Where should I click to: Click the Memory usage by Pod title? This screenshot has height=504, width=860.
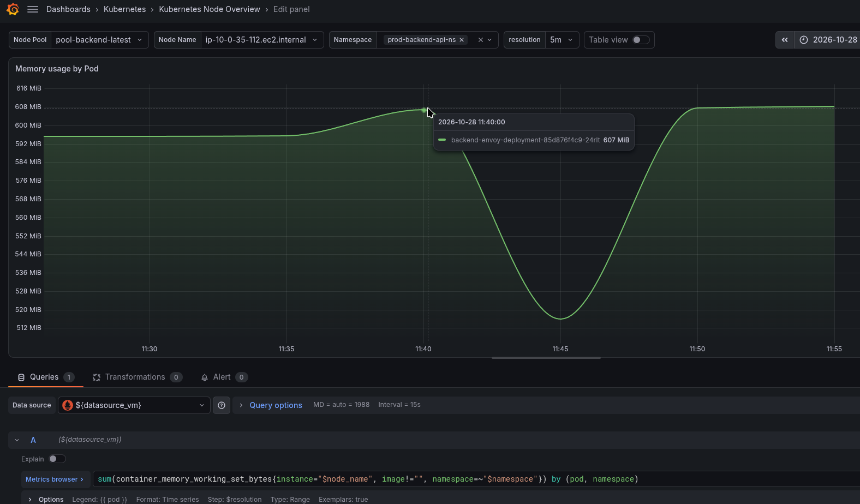tap(57, 69)
